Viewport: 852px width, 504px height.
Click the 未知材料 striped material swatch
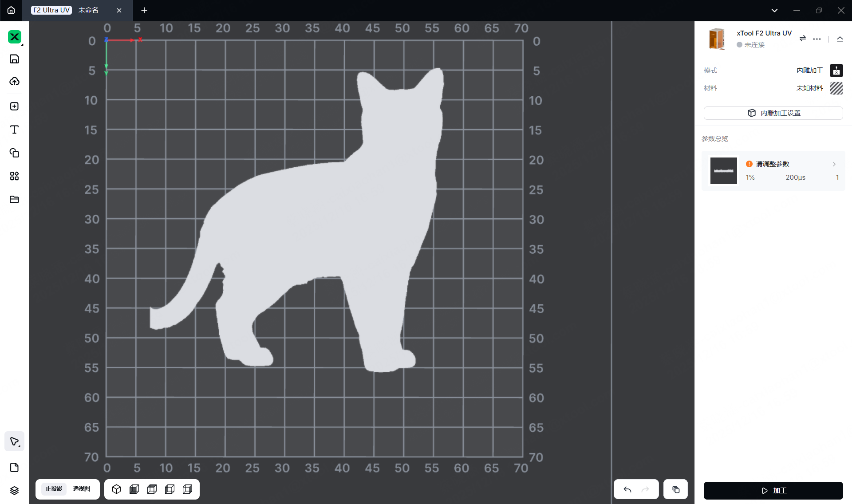(x=836, y=88)
